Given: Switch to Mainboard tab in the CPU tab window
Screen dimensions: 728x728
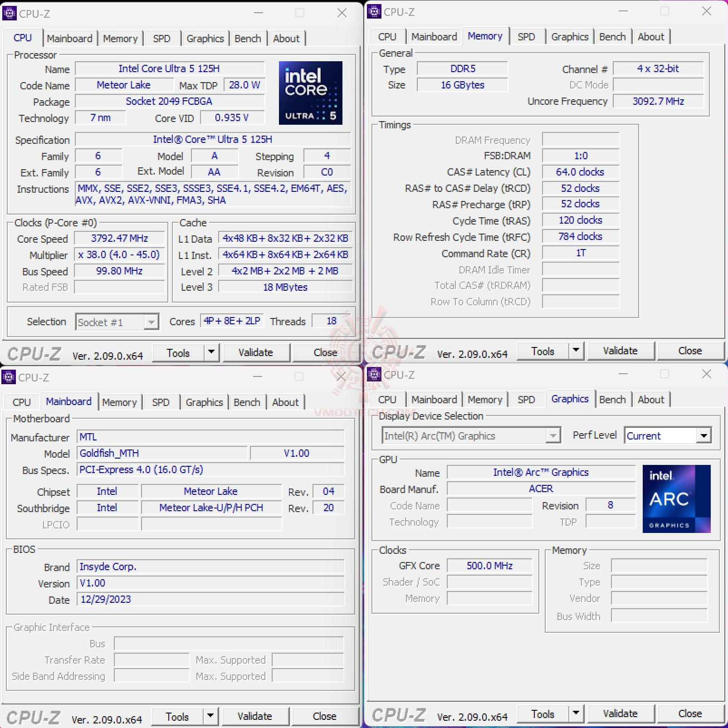Looking at the screenshot, I should [69, 39].
